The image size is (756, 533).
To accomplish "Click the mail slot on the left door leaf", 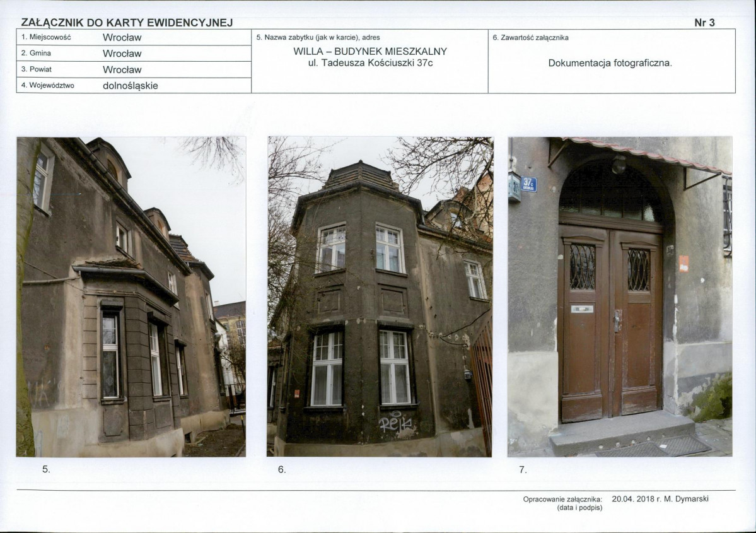I will click(x=582, y=308).
